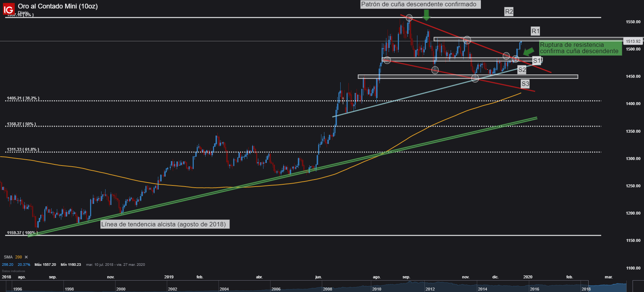This screenshot has height=292, width=644.
Task: Click the 1358.27 (50%) Fibonacci label
Action: pyautogui.click(x=21, y=124)
